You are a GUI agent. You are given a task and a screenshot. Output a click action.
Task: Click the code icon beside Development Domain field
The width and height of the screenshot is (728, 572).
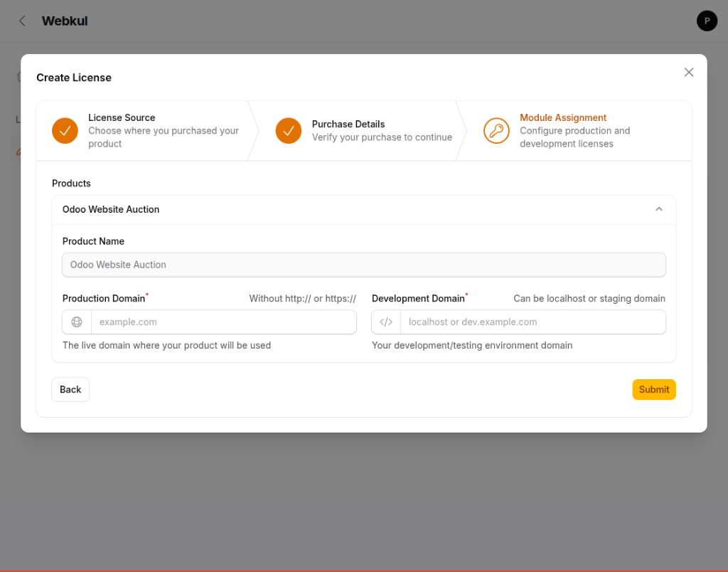click(385, 322)
